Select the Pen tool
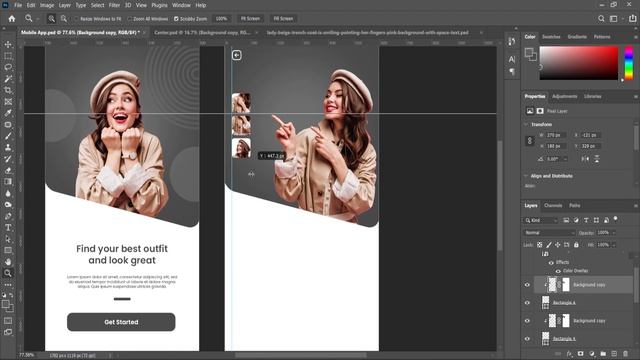 (8, 216)
